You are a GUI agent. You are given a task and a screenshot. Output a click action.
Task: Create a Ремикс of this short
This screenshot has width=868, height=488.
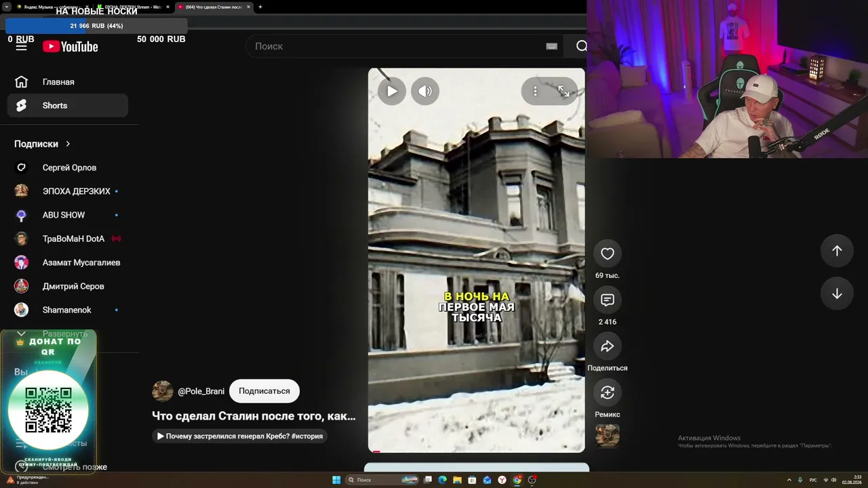(608, 392)
